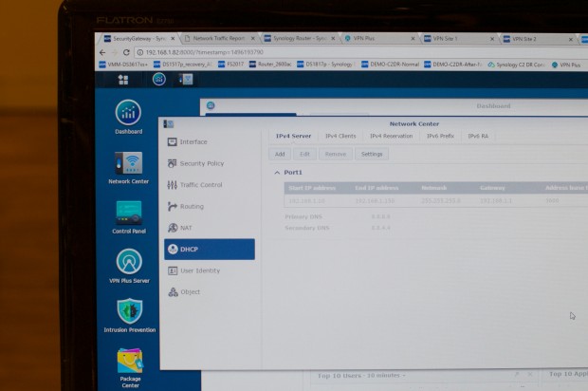The image size is (588, 391).
Task: Launch Network Center from the desktop
Action: click(x=128, y=164)
